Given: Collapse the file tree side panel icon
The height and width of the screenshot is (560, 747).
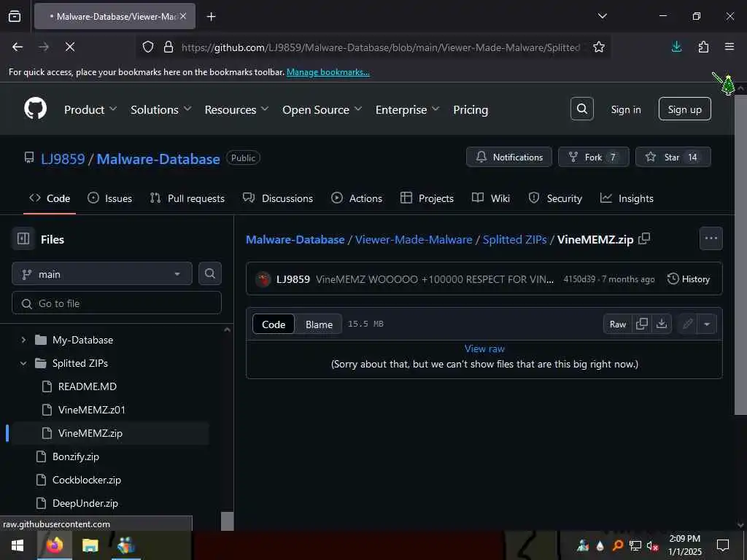Looking at the screenshot, I should 23,238.
